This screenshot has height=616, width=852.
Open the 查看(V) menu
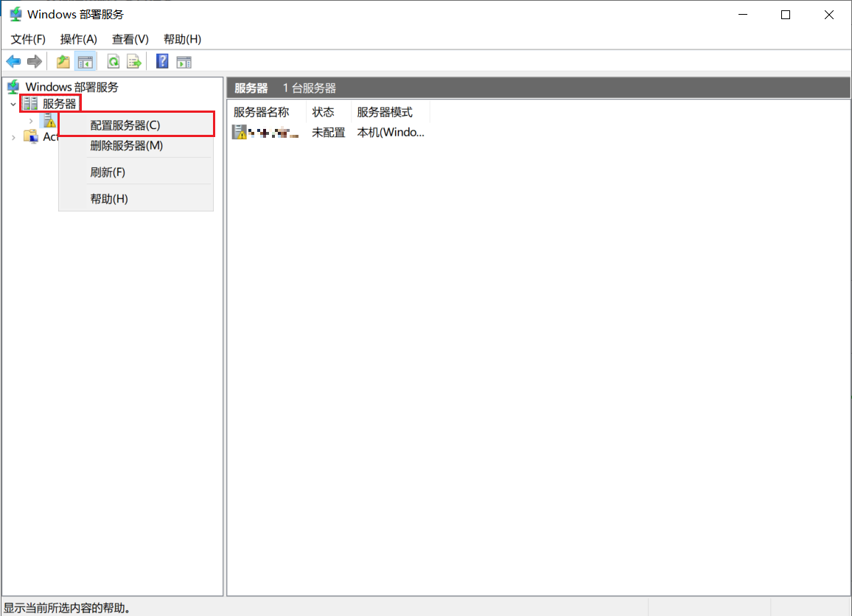(x=130, y=39)
